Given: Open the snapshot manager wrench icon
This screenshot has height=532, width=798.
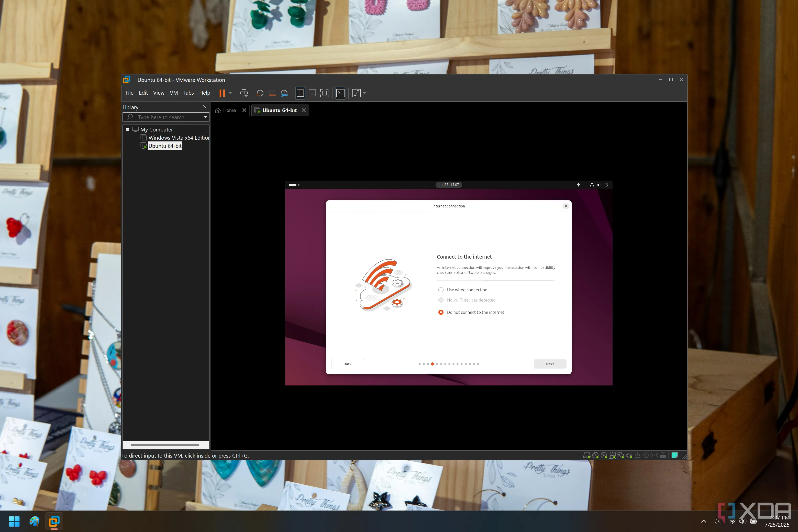Looking at the screenshot, I should click(284, 93).
